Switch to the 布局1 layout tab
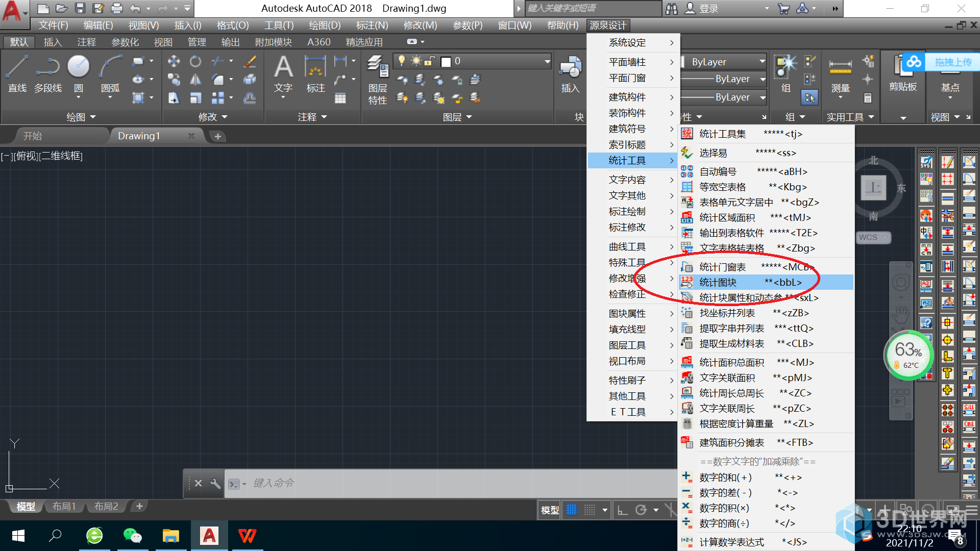The image size is (980, 551). point(64,506)
